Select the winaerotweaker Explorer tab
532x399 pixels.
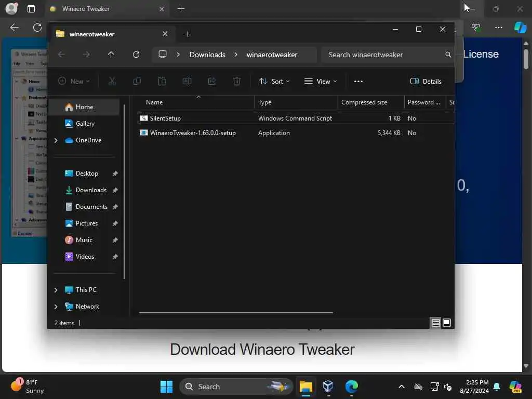tap(112, 34)
